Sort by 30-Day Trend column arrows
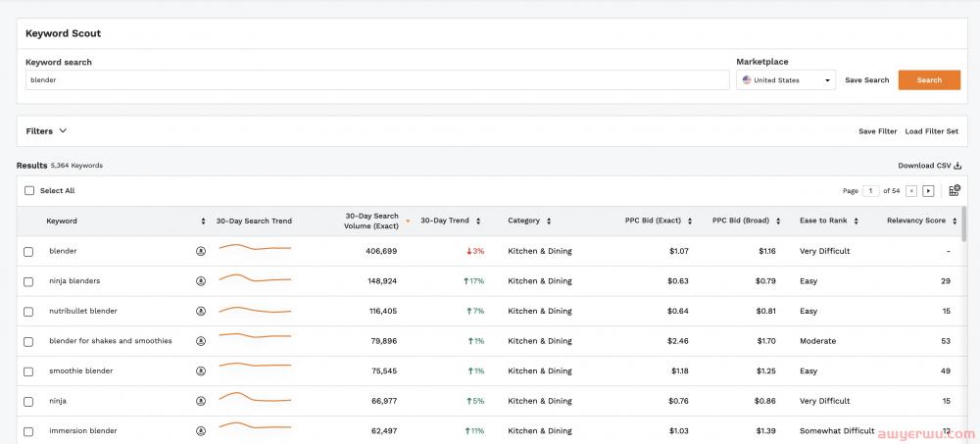The image size is (980, 444). [478, 222]
